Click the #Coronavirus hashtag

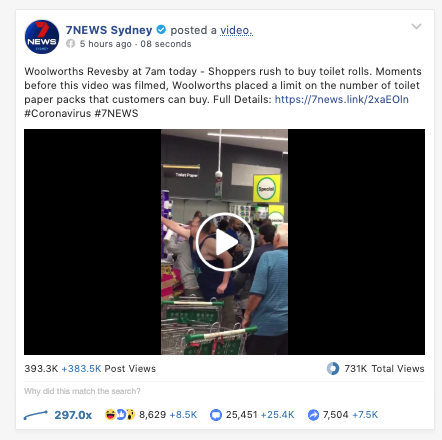[x=58, y=113]
